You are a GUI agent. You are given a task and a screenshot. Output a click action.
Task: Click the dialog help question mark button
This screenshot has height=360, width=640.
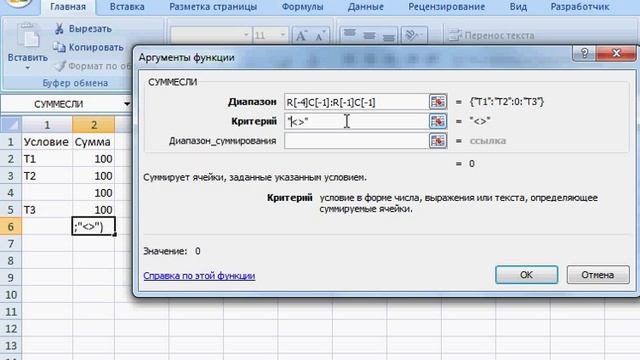point(584,53)
